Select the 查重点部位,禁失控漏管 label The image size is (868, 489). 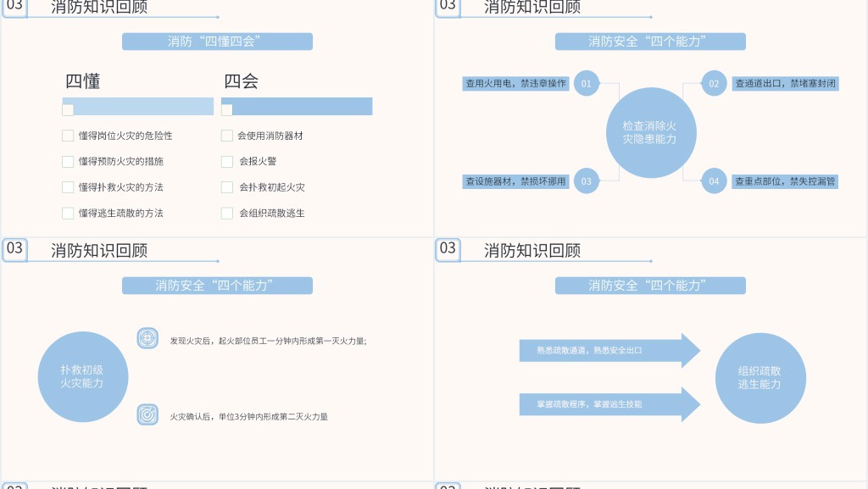click(x=786, y=181)
